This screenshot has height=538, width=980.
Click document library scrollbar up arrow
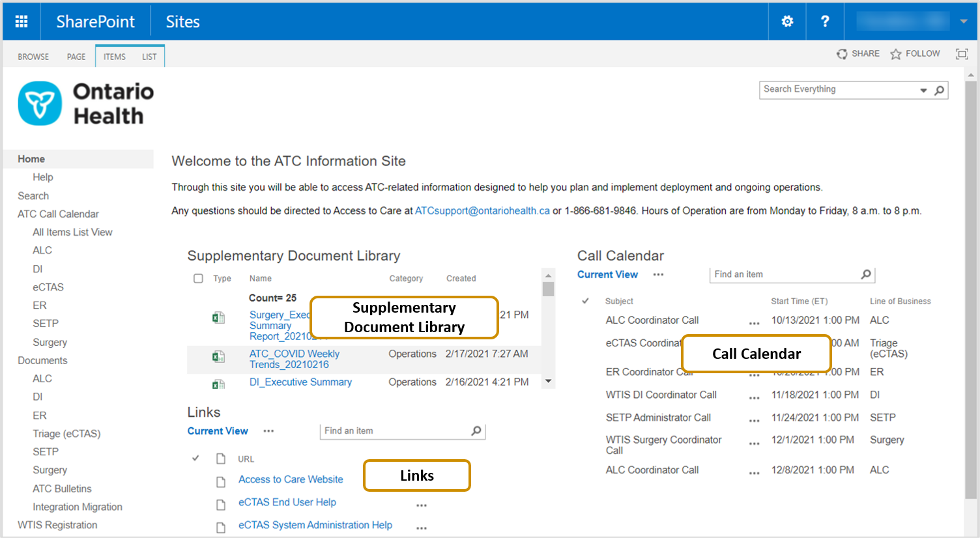[x=549, y=275]
